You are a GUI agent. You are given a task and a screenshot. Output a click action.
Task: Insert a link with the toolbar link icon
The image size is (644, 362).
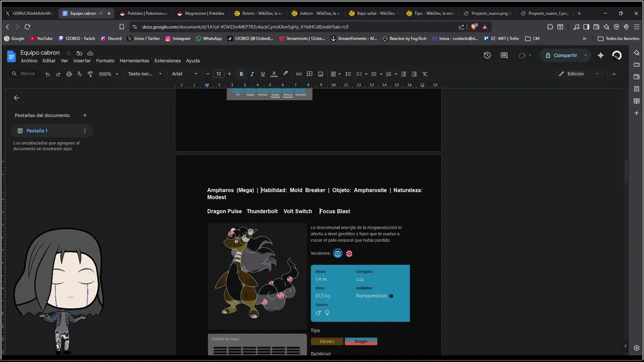click(x=298, y=74)
